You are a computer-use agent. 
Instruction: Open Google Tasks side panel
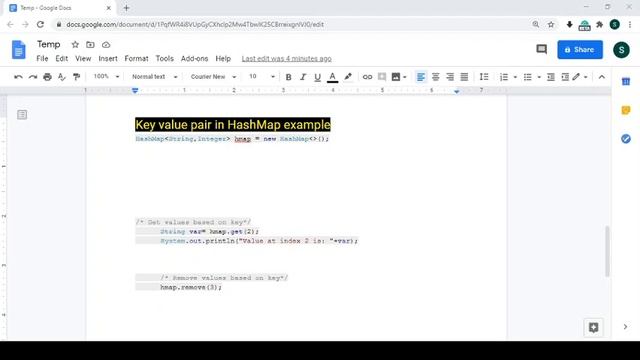tap(626, 139)
